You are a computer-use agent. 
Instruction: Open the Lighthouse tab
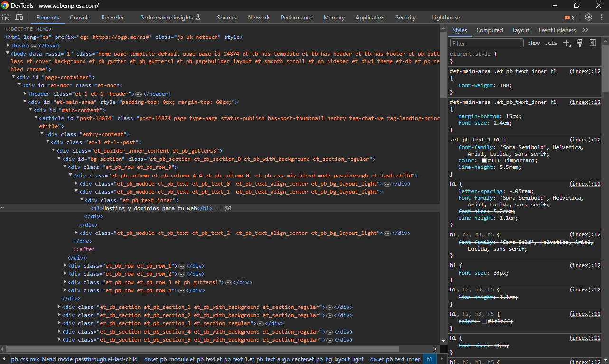point(446,18)
